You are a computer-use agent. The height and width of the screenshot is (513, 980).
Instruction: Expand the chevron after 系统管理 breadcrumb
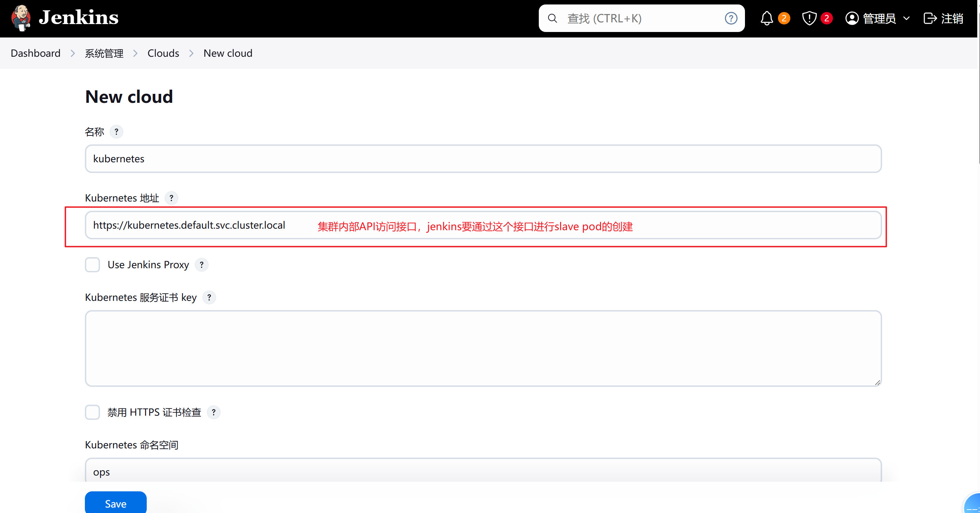coord(135,53)
